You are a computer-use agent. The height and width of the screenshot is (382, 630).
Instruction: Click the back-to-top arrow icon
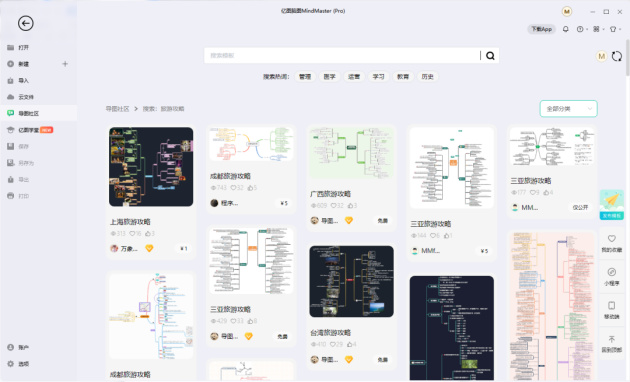pos(612,343)
